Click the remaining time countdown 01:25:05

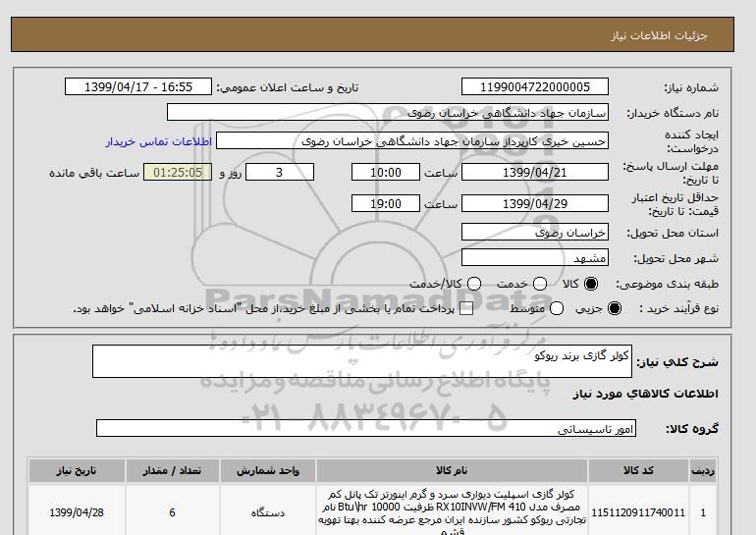pos(178,172)
